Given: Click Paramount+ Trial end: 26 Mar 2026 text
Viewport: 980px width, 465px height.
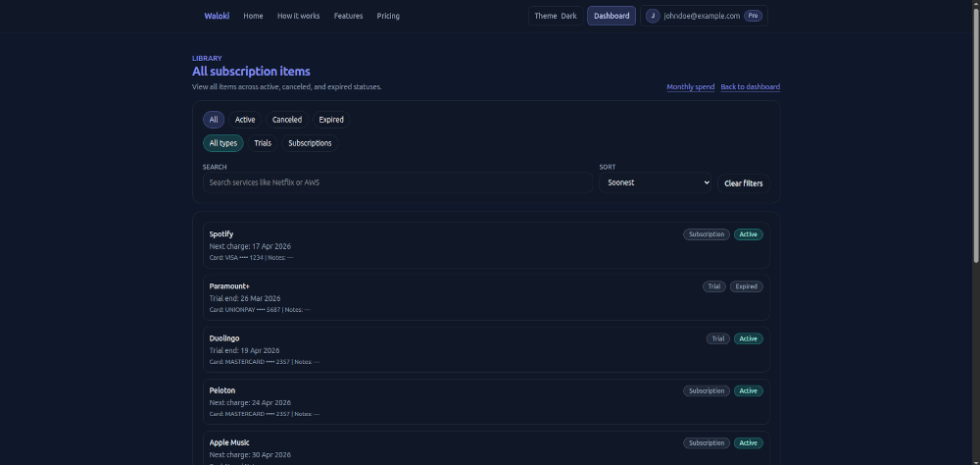Looking at the screenshot, I should pyautogui.click(x=245, y=298).
